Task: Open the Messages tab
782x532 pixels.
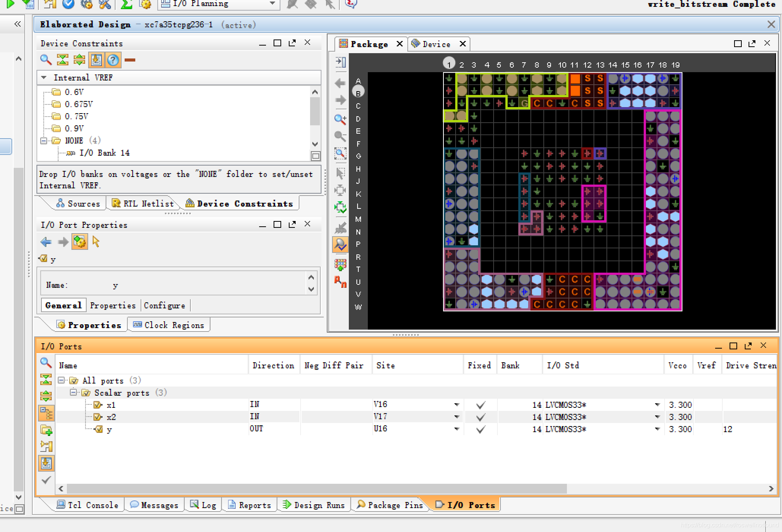Action: [154, 505]
